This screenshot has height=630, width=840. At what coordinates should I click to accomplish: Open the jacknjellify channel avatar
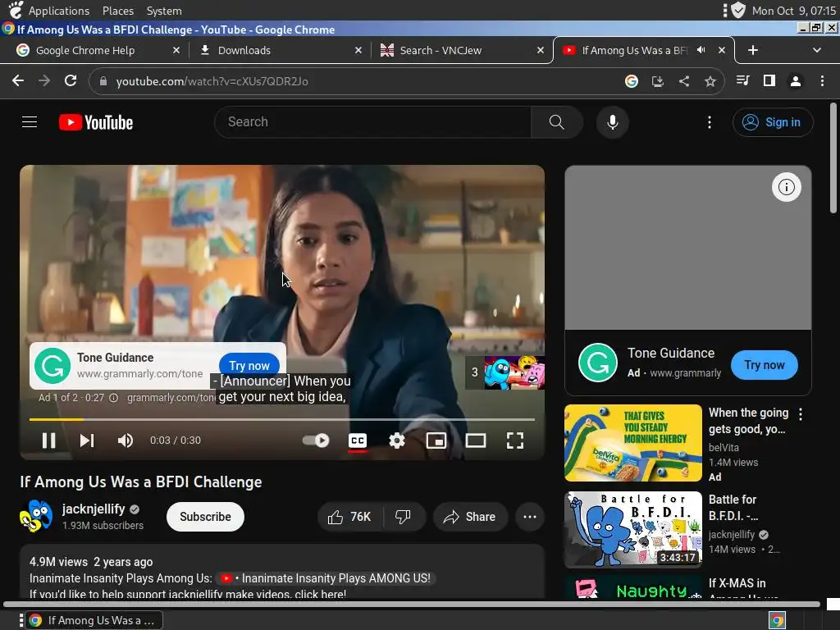point(36,516)
